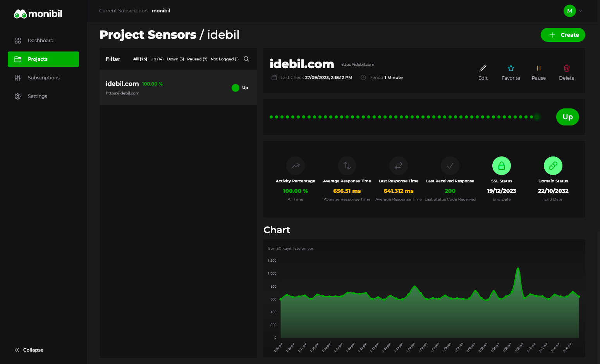Open the sensor search icon
600x364 pixels.
[x=246, y=59]
